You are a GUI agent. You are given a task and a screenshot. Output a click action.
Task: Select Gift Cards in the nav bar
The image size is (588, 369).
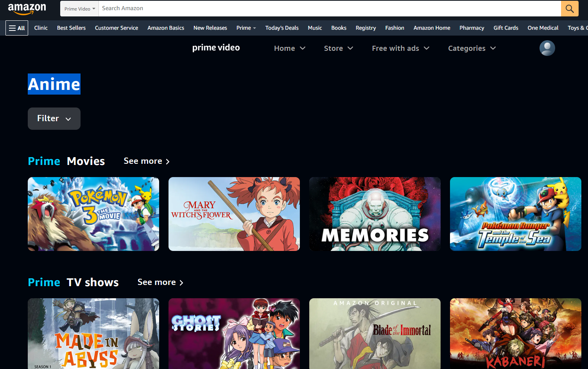(506, 28)
